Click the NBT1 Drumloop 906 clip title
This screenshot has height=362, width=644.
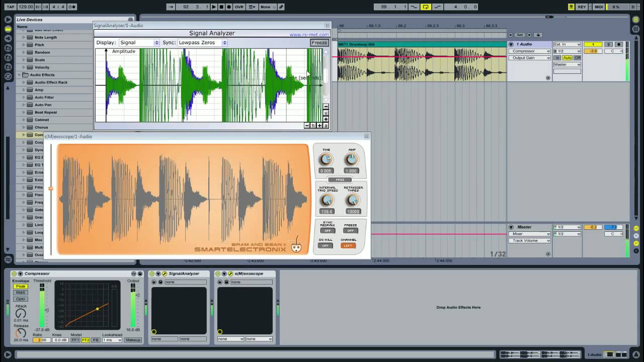pos(356,45)
